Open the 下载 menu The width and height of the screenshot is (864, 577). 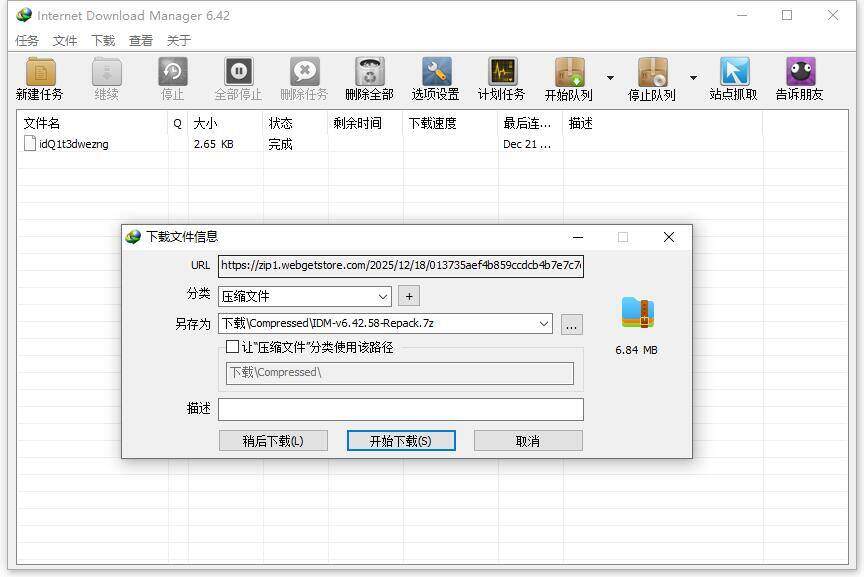[x=103, y=41]
